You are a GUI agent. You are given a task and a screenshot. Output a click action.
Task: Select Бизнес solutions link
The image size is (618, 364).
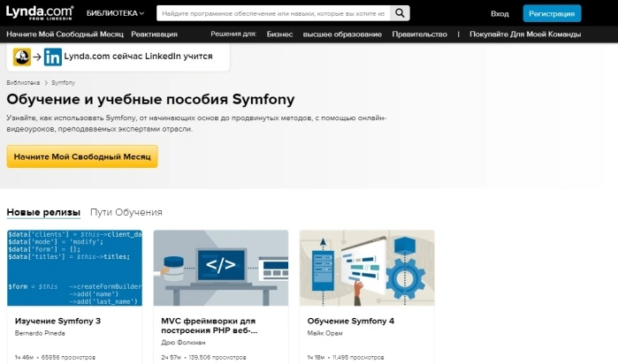(280, 34)
